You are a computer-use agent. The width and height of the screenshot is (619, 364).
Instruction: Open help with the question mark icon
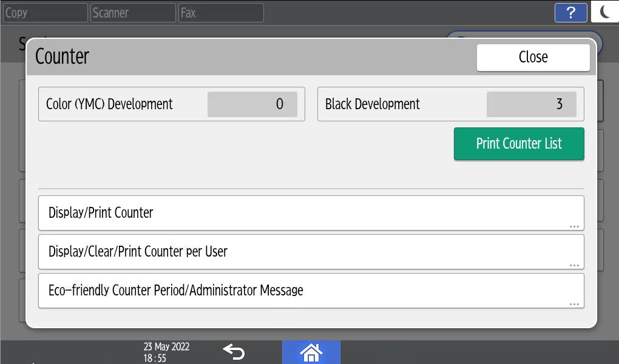pyautogui.click(x=570, y=13)
